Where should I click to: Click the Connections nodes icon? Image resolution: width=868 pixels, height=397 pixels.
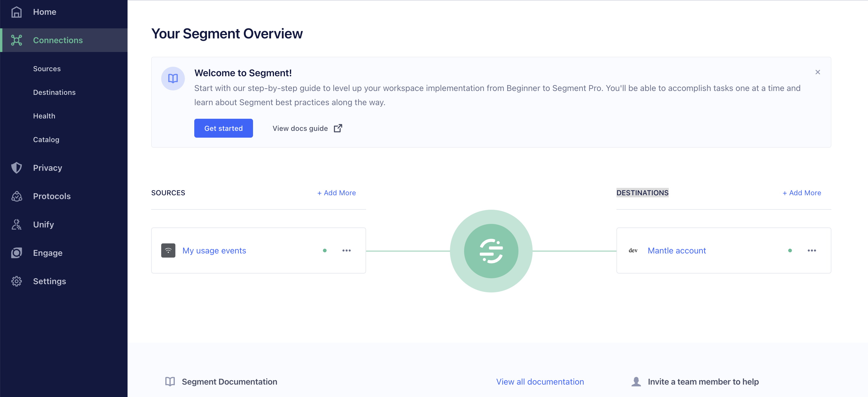click(x=17, y=40)
